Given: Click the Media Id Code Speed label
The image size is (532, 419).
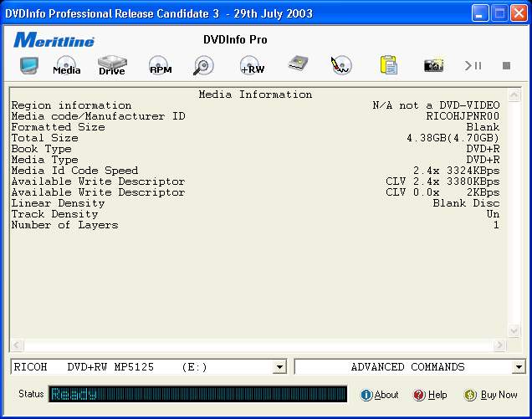Looking at the screenshot, I should 74,171.
